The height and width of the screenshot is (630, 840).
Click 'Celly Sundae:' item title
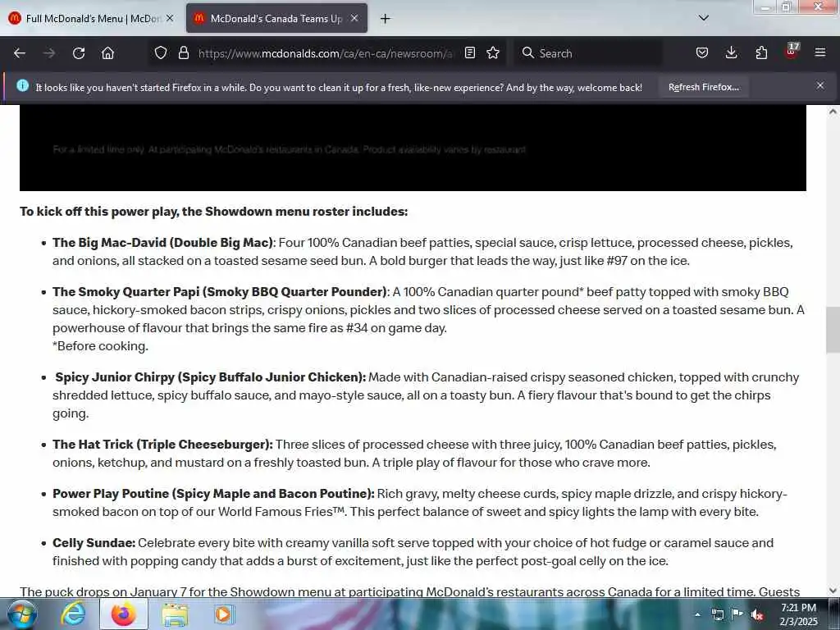click(94, 543)
